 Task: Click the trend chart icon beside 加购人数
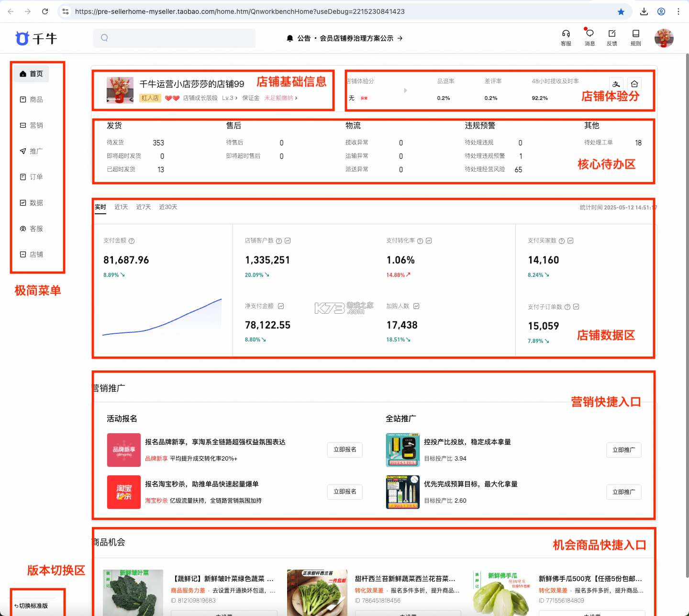point(416,306)
